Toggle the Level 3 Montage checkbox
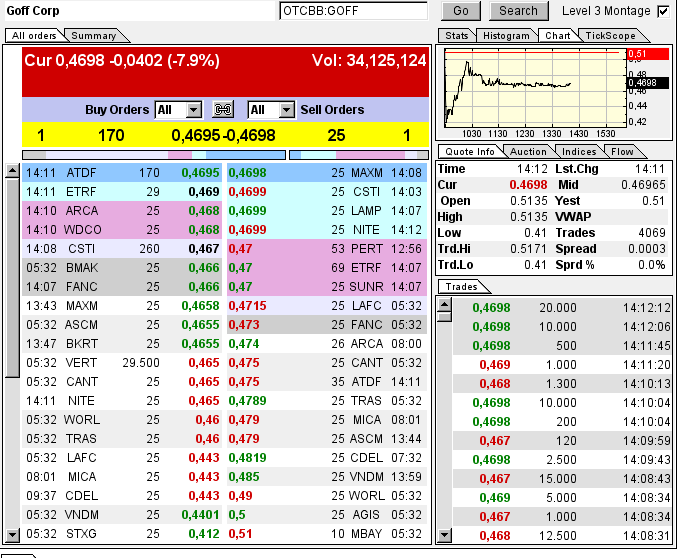The width and height of the screenshot is (677, 558). click(663, 11)
